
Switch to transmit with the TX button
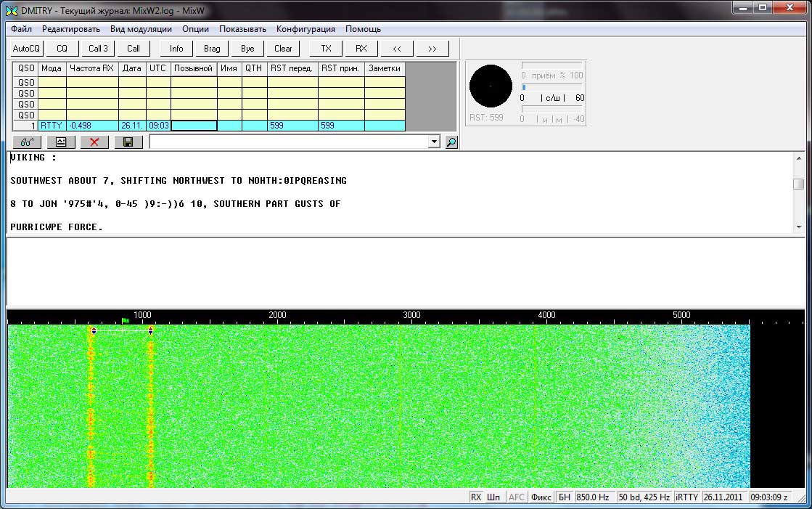click(326, 49)
